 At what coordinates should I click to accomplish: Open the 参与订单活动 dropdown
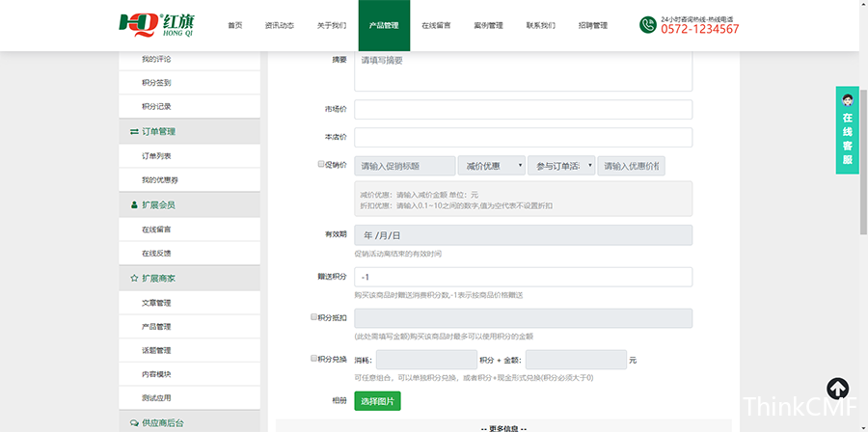click(x=561, y=166)
